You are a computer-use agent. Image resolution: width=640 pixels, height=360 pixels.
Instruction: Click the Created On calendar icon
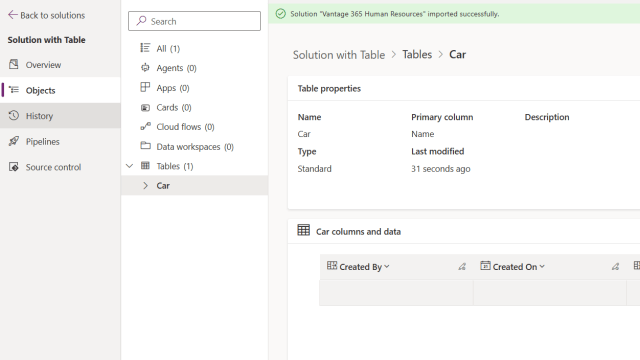click(485, 265)
